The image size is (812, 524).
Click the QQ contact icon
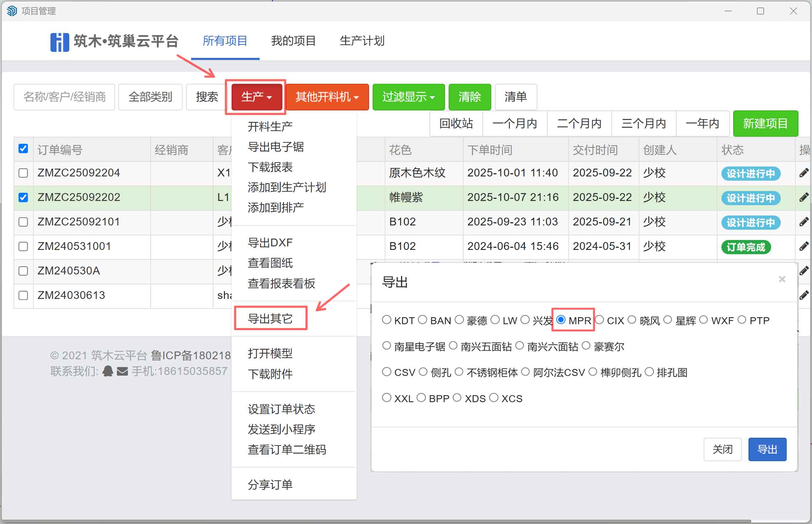click(108, 371)
